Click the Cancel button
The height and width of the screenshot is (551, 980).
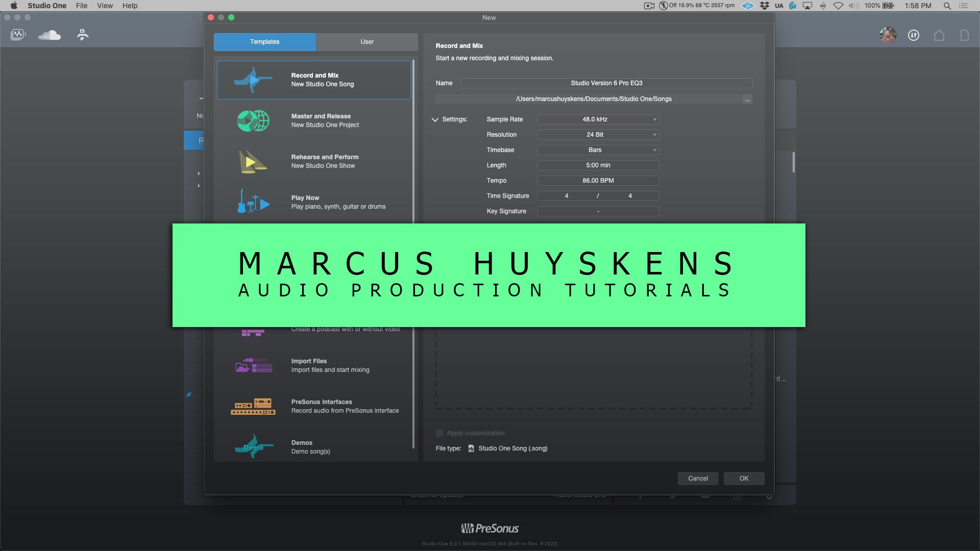698,479
